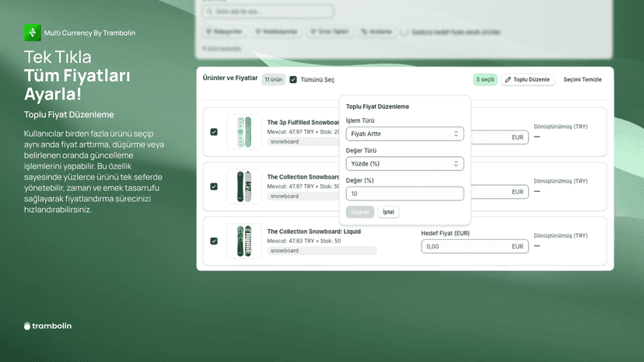Image resolution: width=644 pixels, height=362 pixels.
Task: Click the Uygula button
Action: [360, 212]
